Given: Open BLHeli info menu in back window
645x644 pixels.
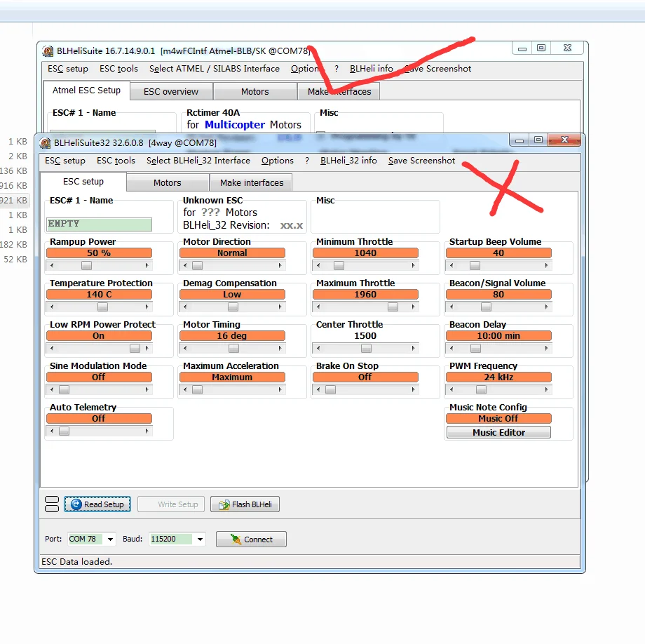Looking at the screenshot, I should (x=372, y=69).
